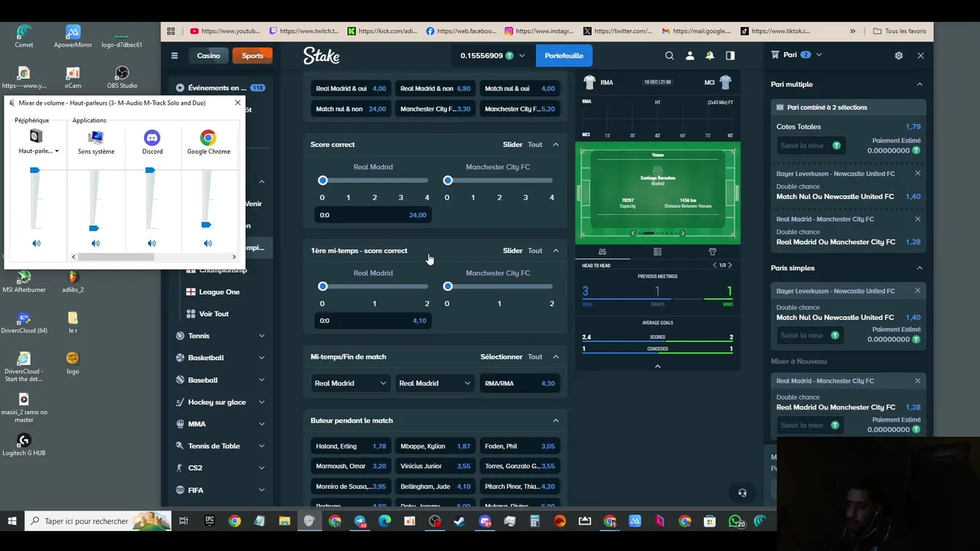
Task: Show next venue slide on the pitch
Action: pyautogui.click(x=683, y=233)
